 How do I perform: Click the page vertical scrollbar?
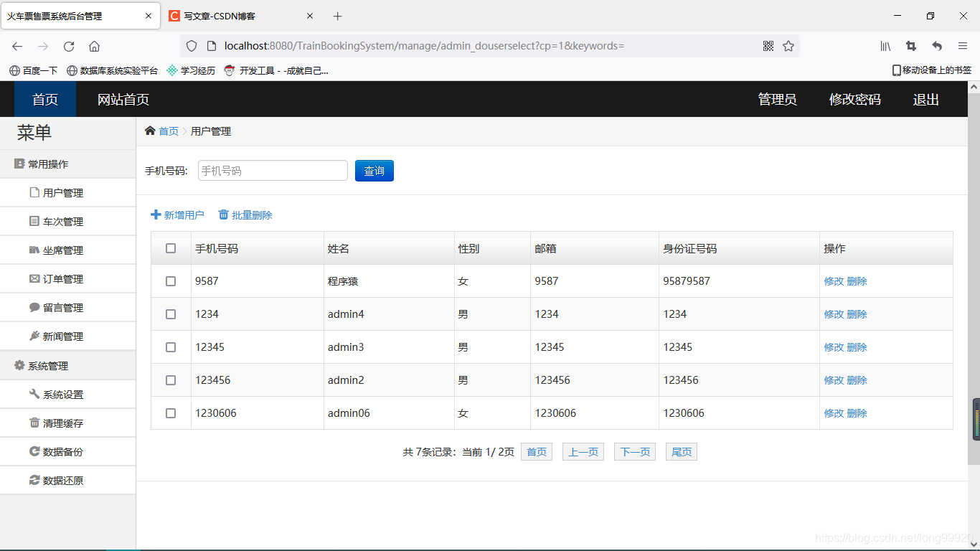click(974, 278)
